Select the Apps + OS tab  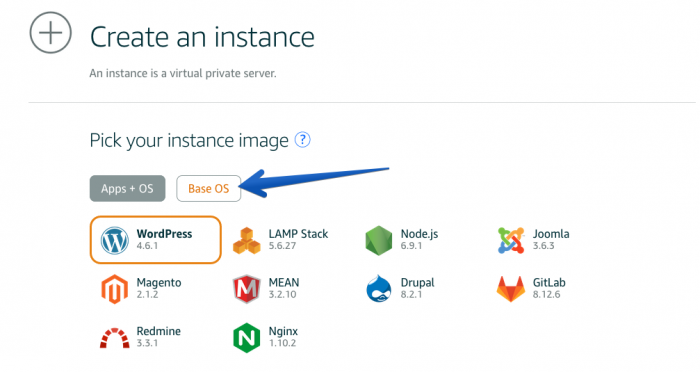(x=127, y=188)
